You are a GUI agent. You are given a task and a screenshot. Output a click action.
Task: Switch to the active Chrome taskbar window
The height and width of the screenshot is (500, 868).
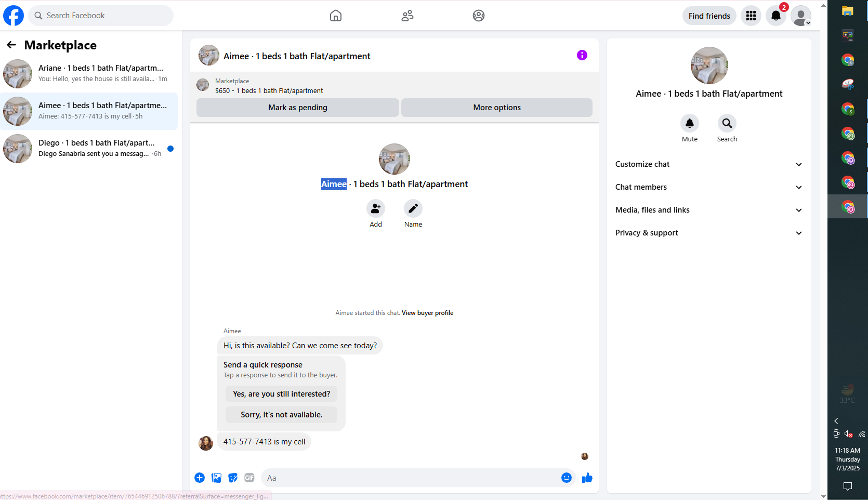848,207
